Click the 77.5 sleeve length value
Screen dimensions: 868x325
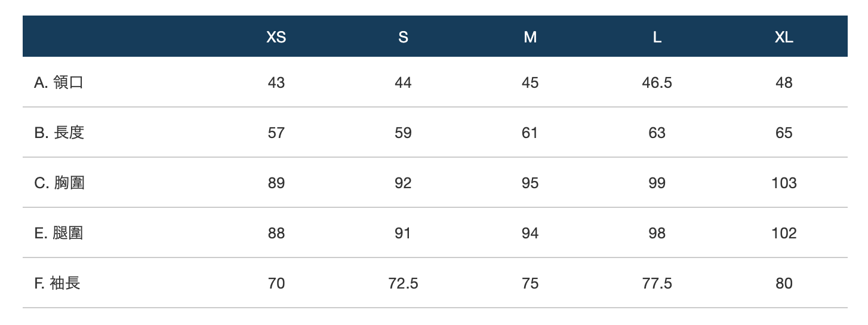click(657, 283)
